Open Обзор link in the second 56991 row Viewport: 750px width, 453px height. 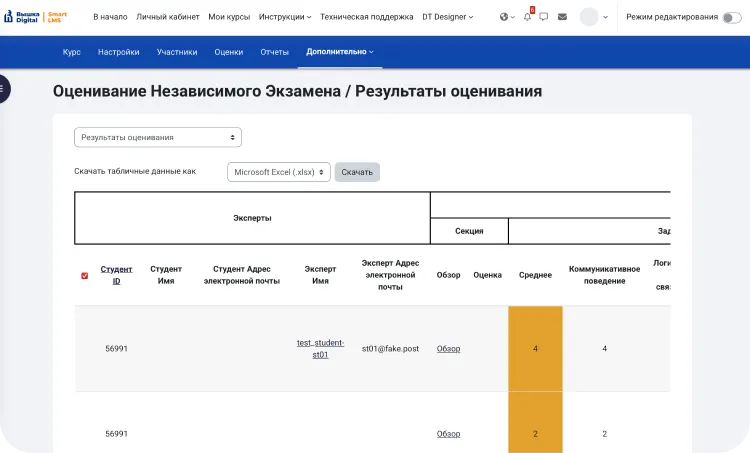coord(448,434)
